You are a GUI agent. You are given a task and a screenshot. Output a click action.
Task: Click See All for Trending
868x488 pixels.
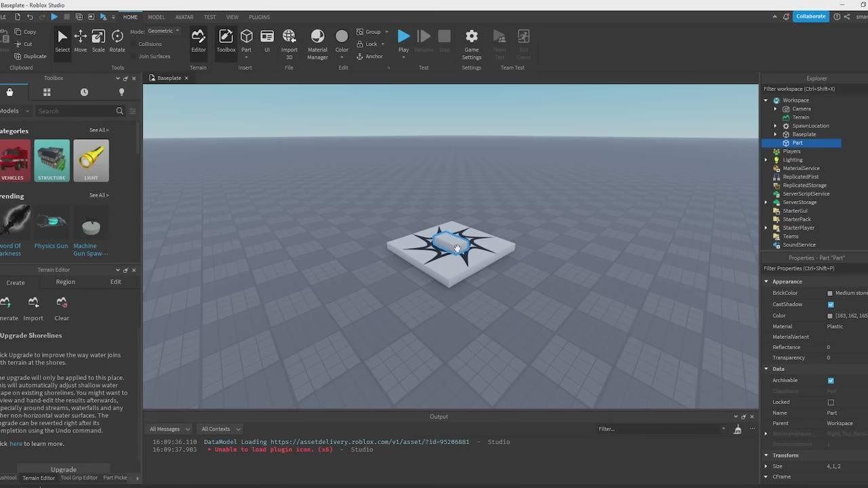99,195
